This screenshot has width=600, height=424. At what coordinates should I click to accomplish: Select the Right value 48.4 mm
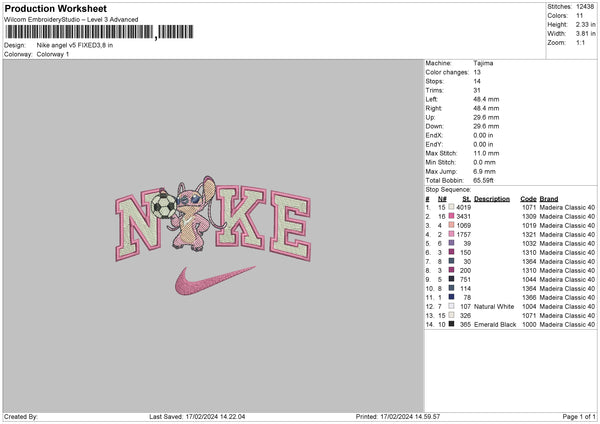coord(486,108)
